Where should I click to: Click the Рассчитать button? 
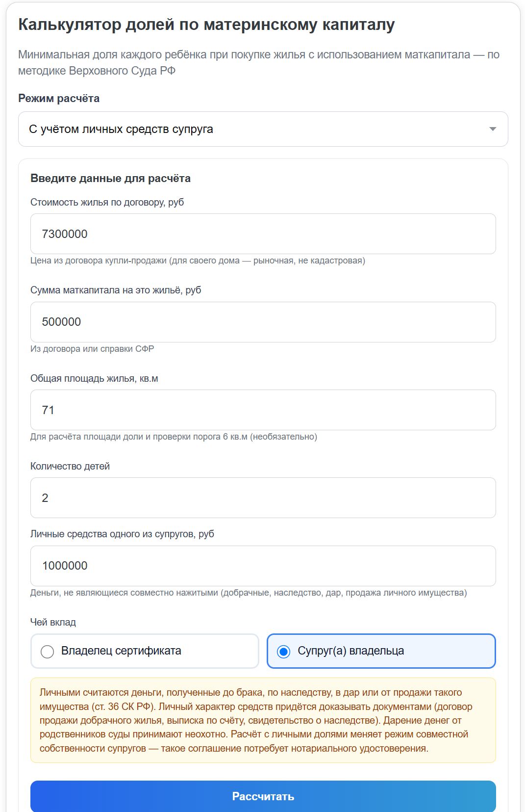click(263, 796)
